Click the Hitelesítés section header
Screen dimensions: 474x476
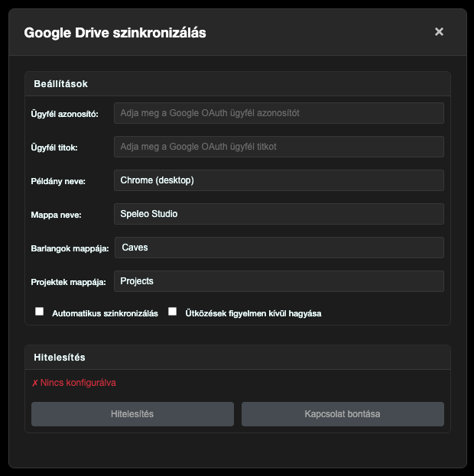60,357
